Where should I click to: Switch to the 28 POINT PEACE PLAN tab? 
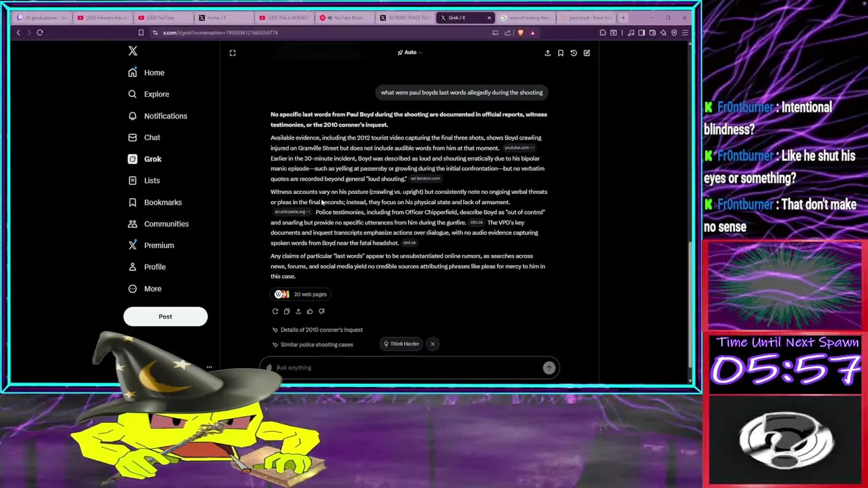tap(405, 18)
